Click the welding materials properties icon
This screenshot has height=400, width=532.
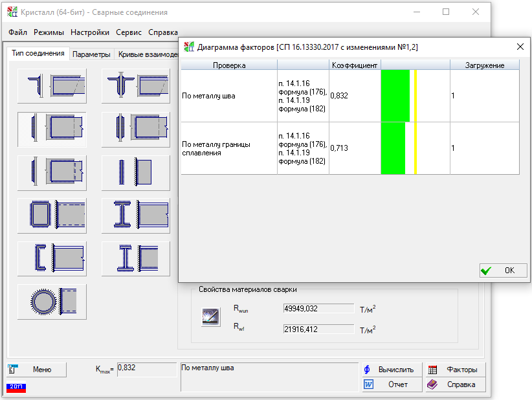pyautogui.click(x=211, y=317)
